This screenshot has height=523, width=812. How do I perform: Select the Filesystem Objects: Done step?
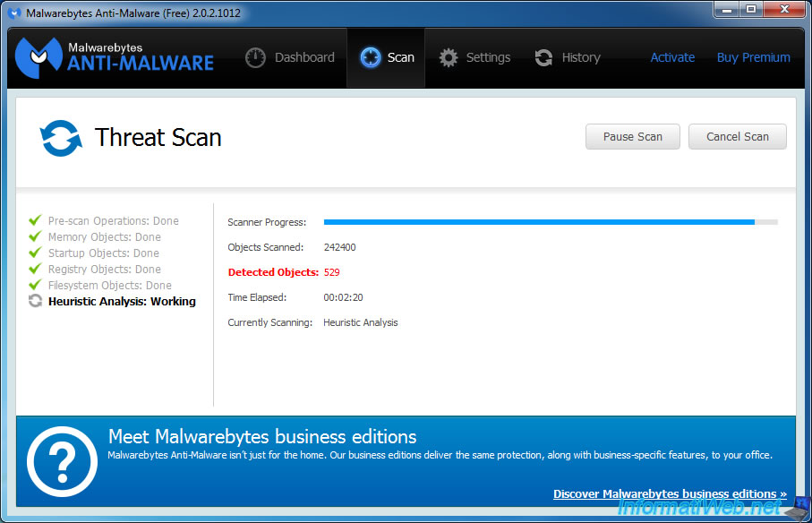109,285
